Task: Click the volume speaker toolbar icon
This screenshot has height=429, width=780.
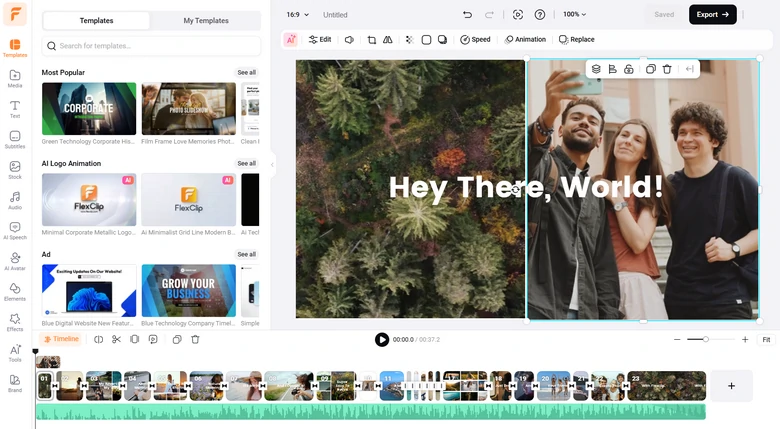Action: click(349, 39)
